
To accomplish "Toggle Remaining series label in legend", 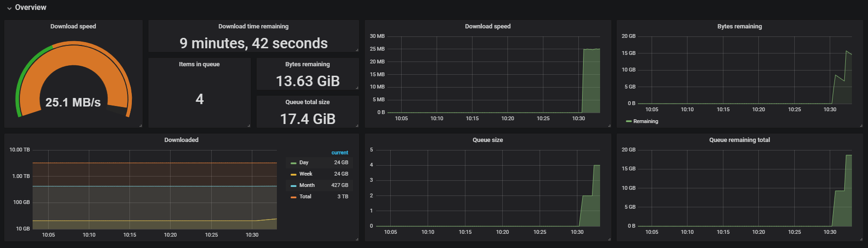I will click(645, 122).
